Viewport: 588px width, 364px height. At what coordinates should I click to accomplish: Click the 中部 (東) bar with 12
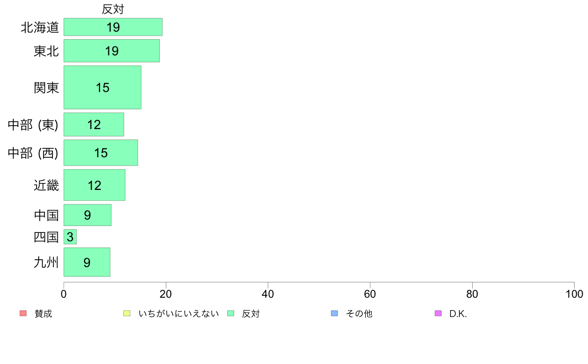[x=94, y=125]
